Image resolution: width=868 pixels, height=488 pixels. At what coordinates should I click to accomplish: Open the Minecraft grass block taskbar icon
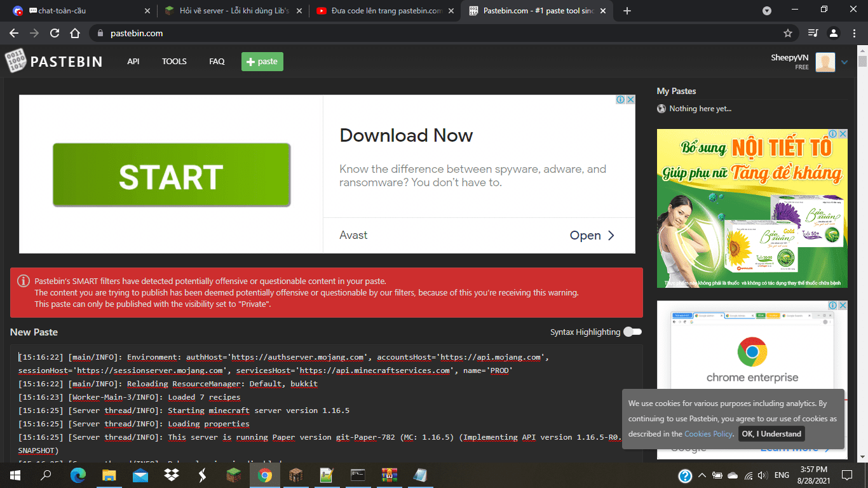click(x=234, y=475)
